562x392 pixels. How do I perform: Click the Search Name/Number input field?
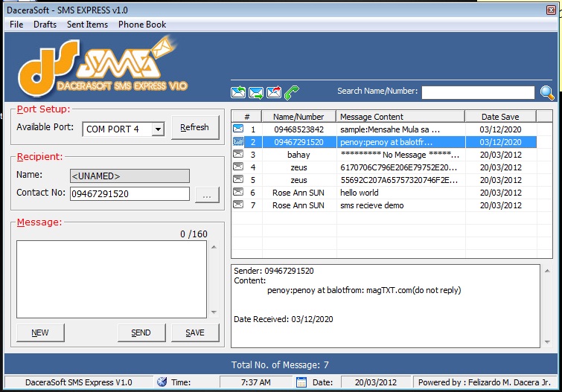[478, 92]
